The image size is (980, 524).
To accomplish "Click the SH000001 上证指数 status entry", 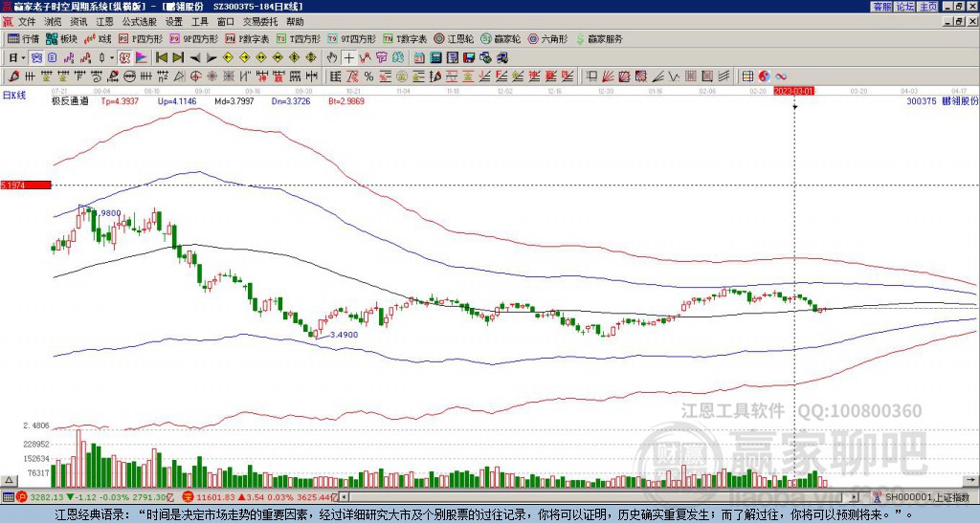I will 926,497.
